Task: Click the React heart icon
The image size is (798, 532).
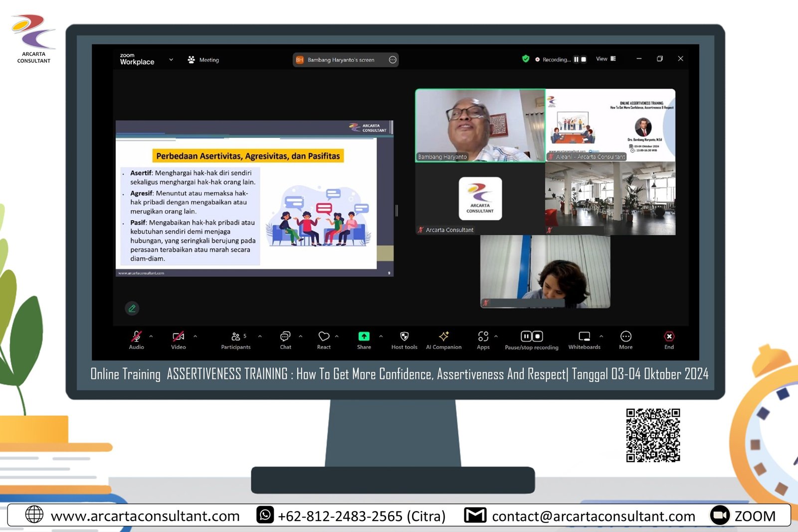Action: 324,337
